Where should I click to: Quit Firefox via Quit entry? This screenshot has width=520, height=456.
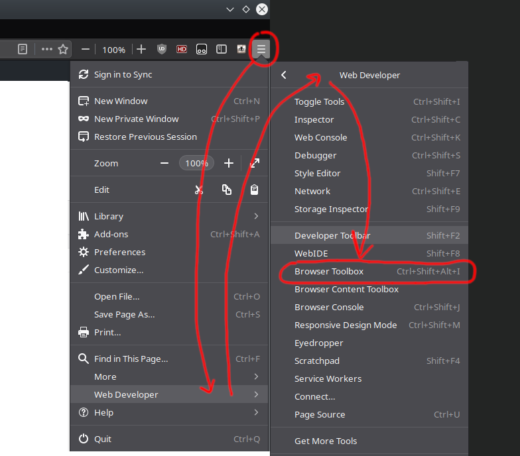(169, 439)
